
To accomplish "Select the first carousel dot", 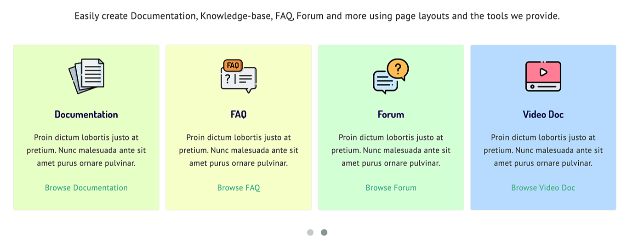I will (310, 232).
